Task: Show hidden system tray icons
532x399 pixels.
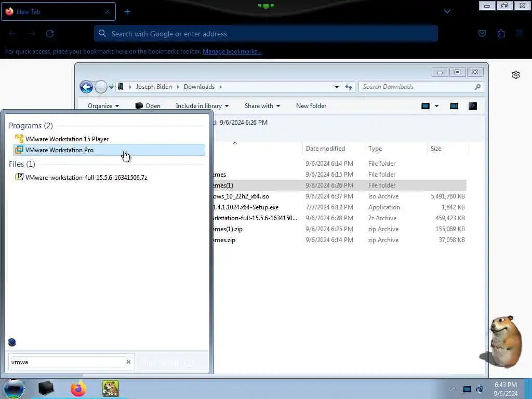Action: 453,389
